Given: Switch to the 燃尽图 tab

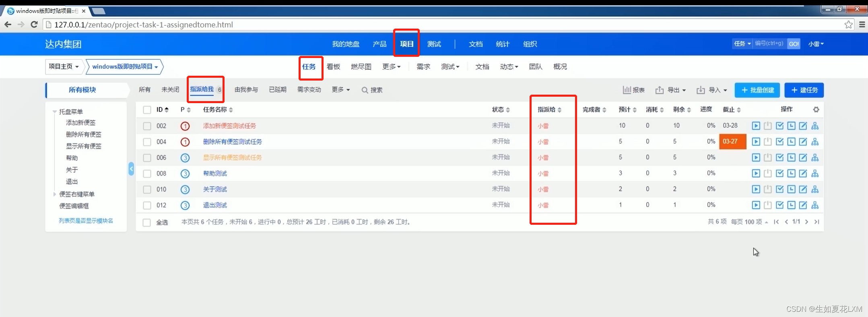Looking at the screenshot, I should (x=361, y=66).
